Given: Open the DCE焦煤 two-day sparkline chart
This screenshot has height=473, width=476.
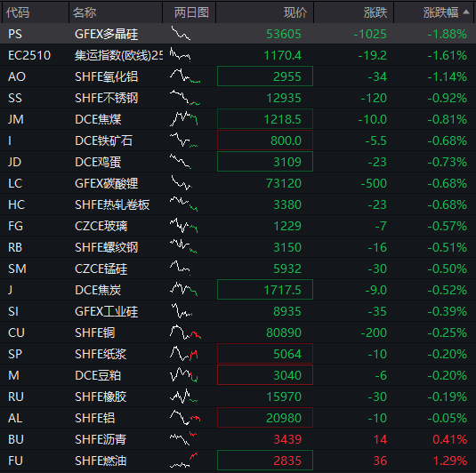Looking at the screenshot, I should pyautogui.click(x=183, y=118).
